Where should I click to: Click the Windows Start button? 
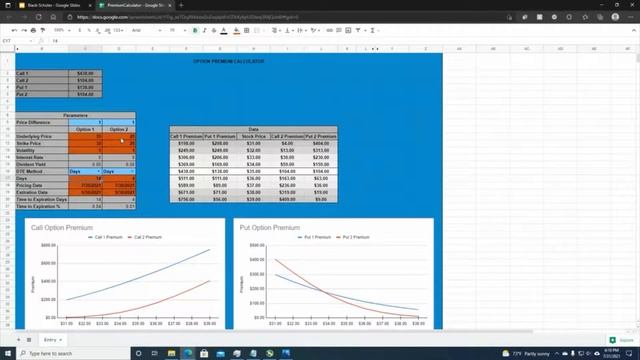(8, 353)
